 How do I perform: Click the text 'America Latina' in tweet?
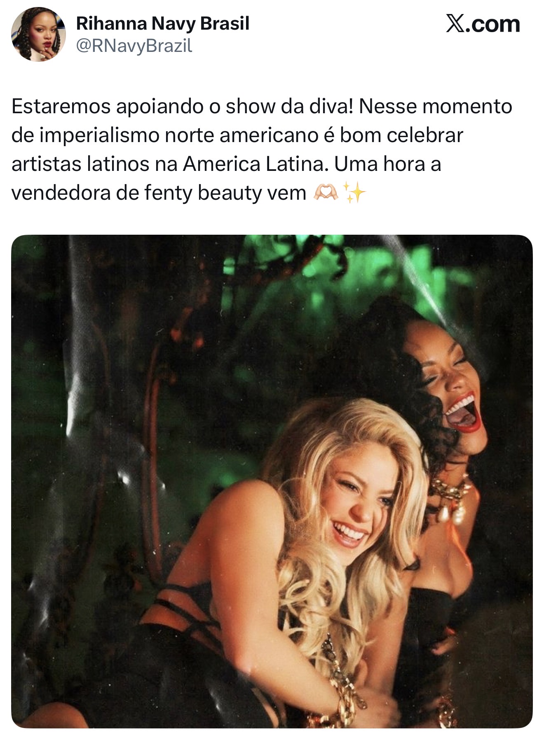[x=256, y=164]
